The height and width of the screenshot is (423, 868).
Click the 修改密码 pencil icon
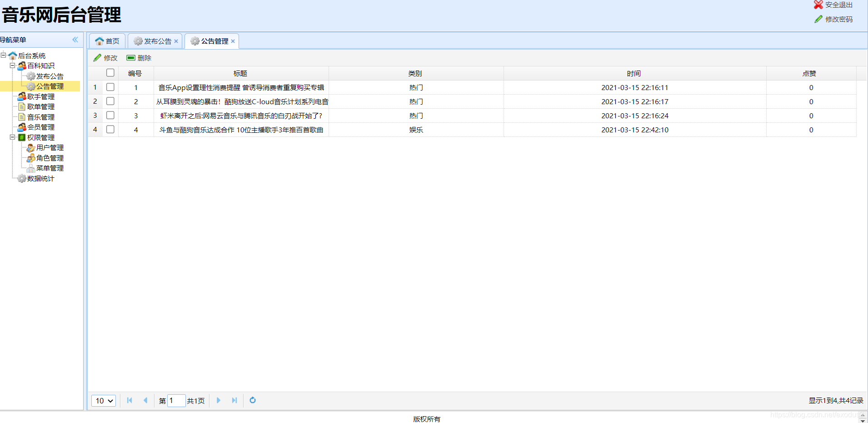point(818,19)
